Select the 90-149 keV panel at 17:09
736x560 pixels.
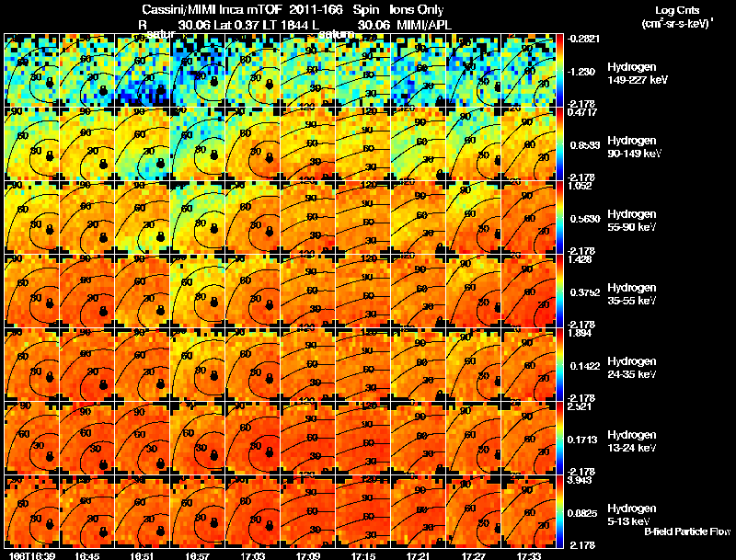[308, 144]
